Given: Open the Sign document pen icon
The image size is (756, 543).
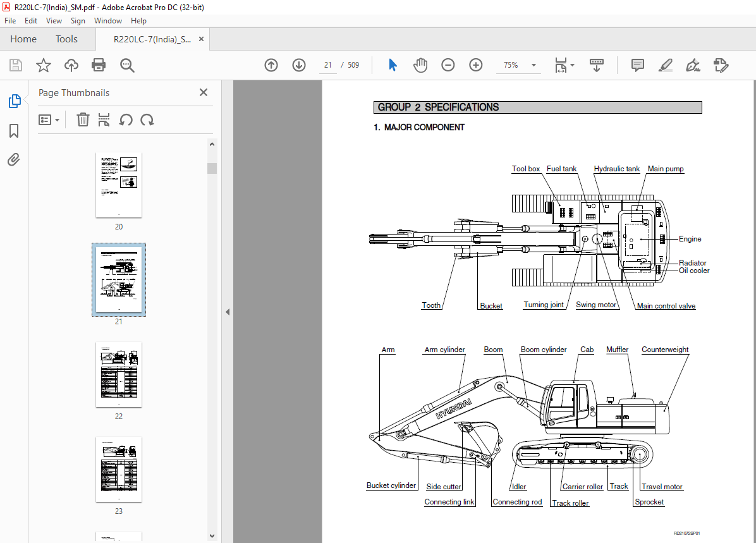Looking at the screenshot, I should tap(693, 65).
